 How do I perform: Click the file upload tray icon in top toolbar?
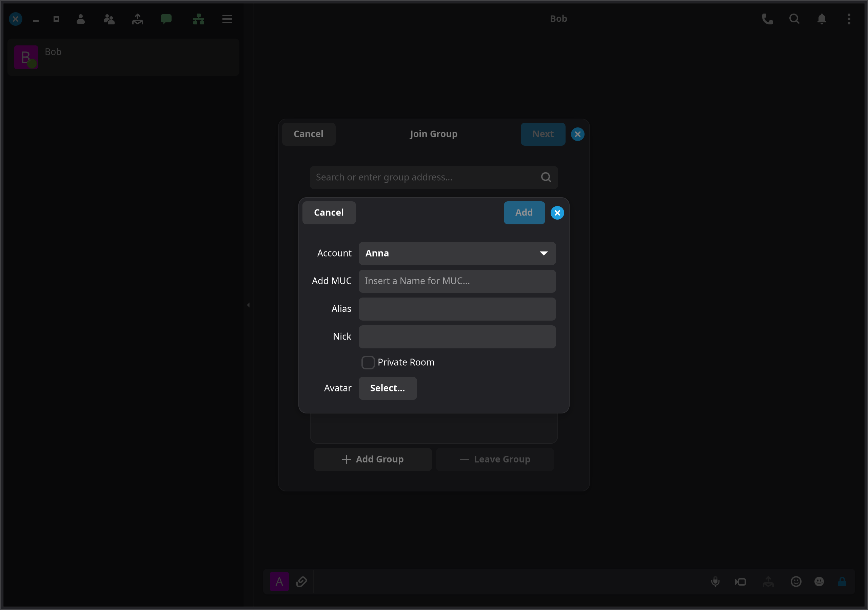[x=138, y=19]
